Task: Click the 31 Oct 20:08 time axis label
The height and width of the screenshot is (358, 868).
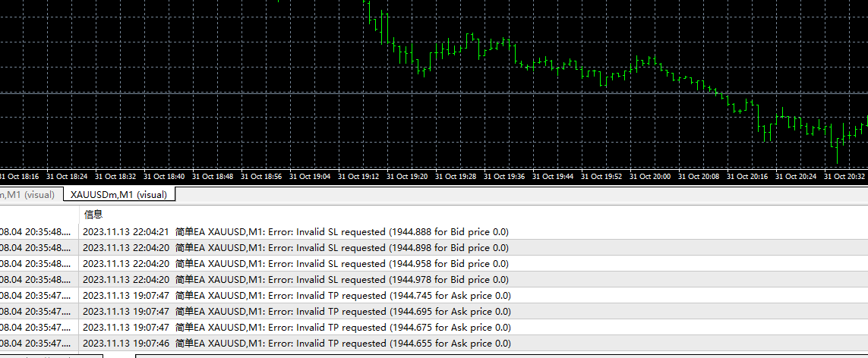Action: click(699, 177)
